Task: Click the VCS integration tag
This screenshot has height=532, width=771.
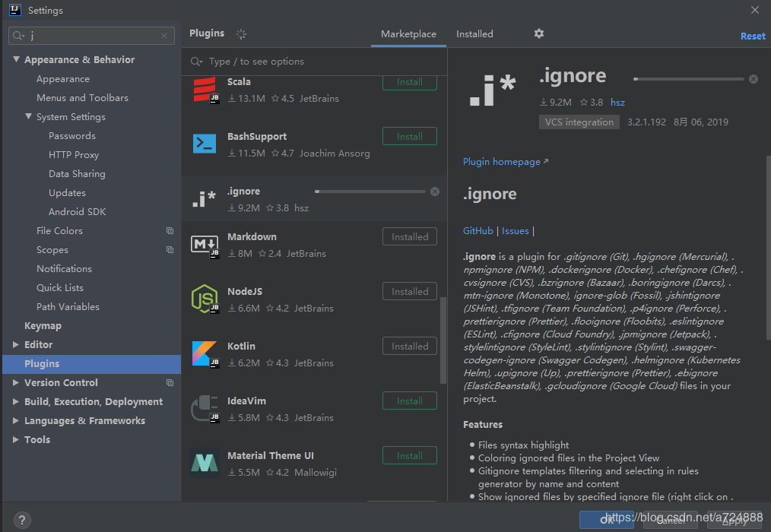Action: (x=579, y=122)
